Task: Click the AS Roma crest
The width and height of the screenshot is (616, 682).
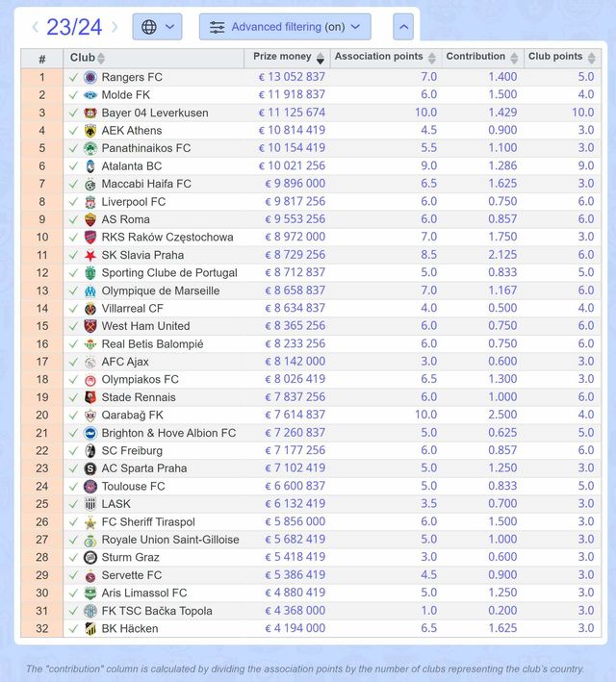Action: (x=90, y=219)
